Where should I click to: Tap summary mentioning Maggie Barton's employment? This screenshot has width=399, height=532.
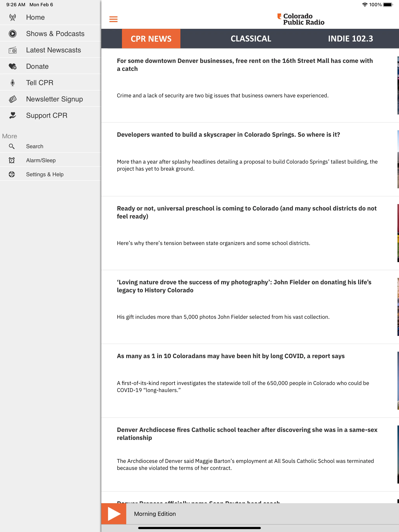pyautogui.click(x=245, y=464)
